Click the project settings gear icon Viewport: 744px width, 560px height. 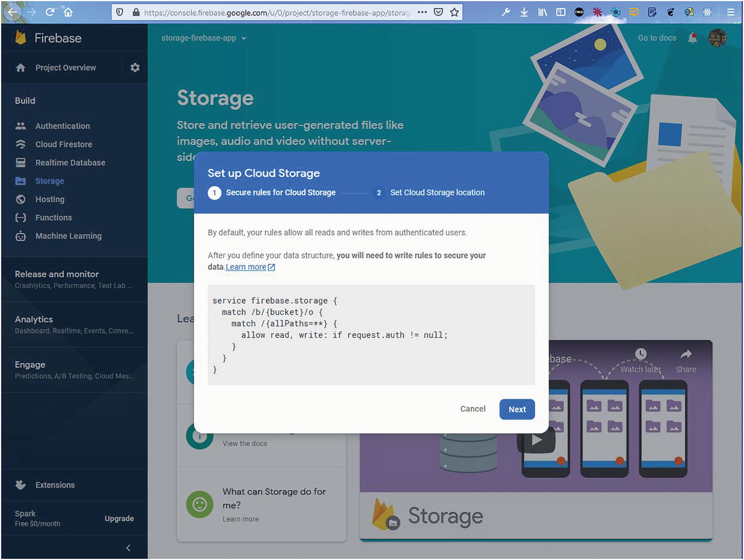(135, 68)
